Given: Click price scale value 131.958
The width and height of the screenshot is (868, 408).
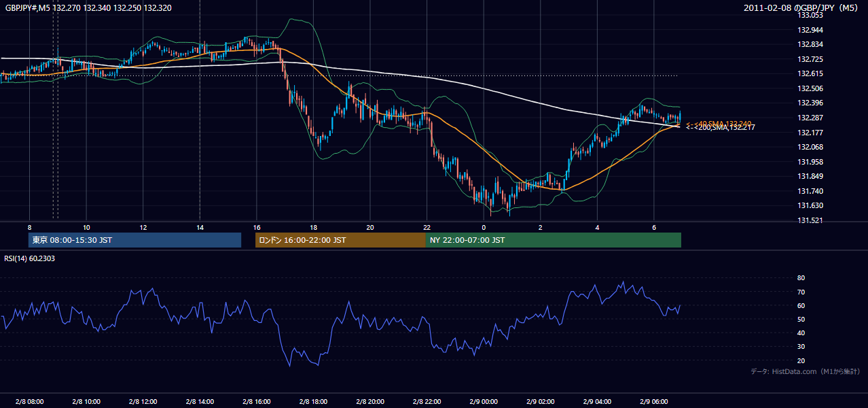Looking at the screenshot, I should (810, 162).
